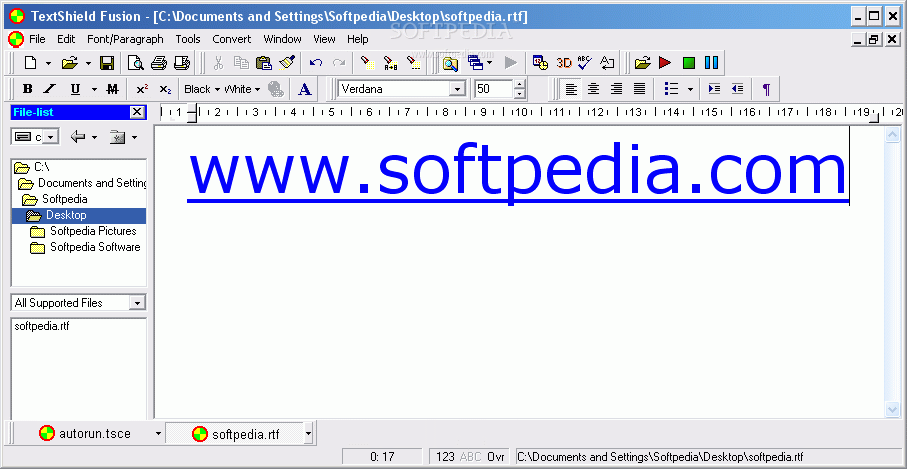This screenshot has height=469, width=907.
Task: Open the Edit menu
Action: [67, 39]
